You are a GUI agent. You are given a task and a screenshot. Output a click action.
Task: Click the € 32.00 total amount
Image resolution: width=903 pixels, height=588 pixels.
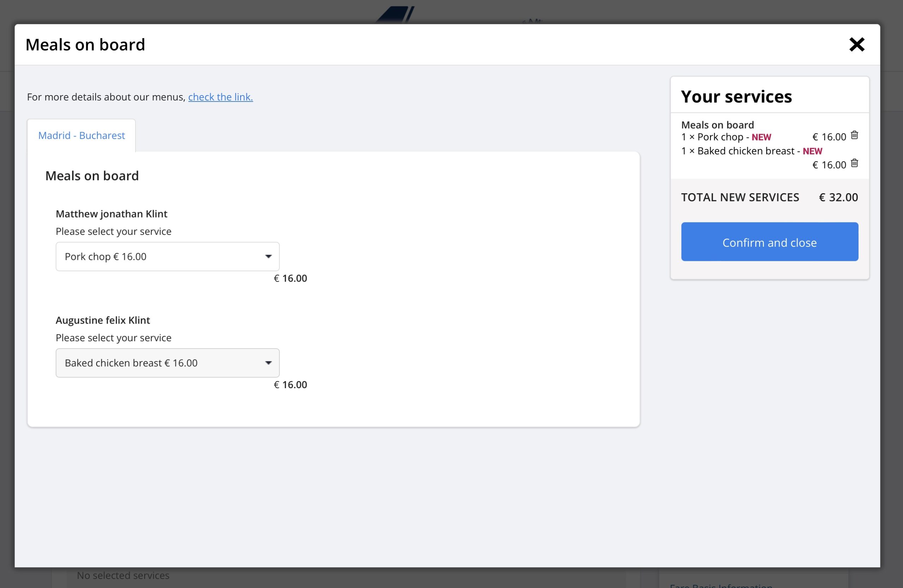(838, 197)
